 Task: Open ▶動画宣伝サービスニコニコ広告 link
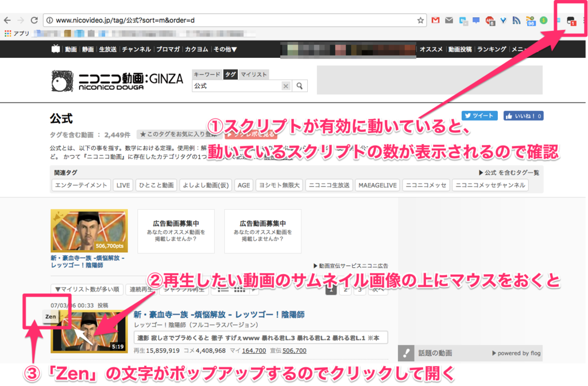pyautogui.click(x=351, y=266)
